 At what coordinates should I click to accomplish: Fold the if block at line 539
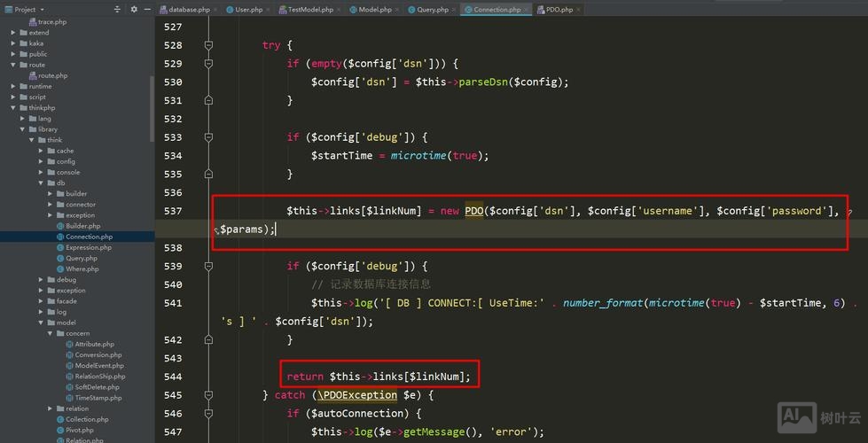[208, 266]
